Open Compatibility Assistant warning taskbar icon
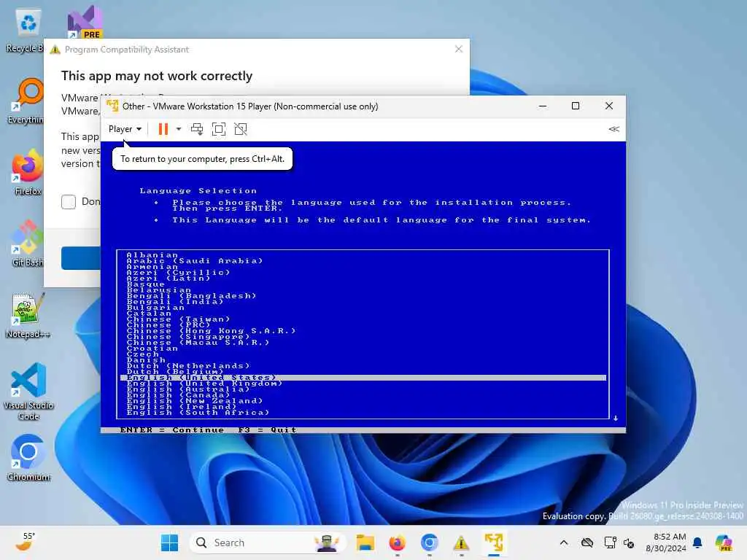The width and height of the screenshot is (747, 560). click(x=461, y=542)
